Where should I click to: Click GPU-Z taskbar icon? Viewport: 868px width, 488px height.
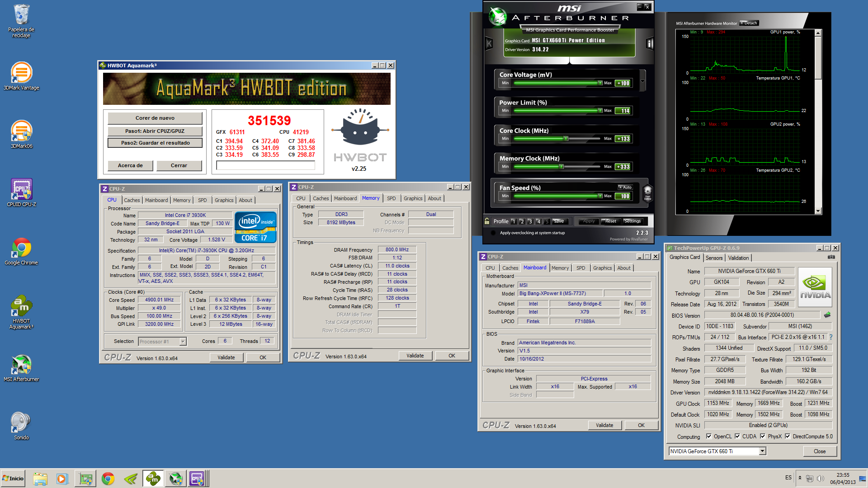86,479
